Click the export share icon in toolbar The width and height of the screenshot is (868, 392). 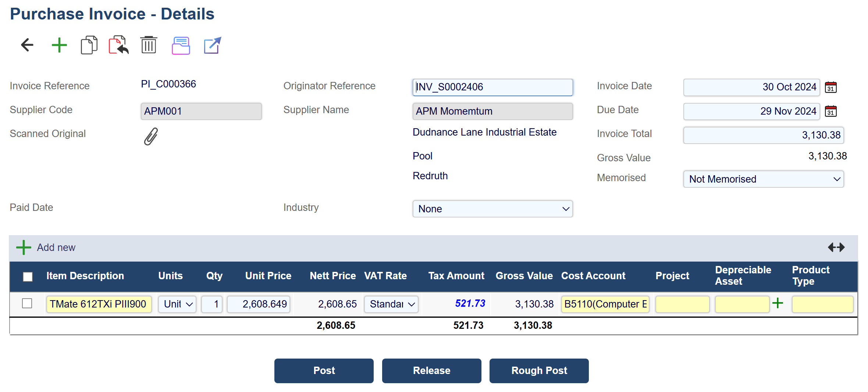pyautogui.click(x=212, y=45)
